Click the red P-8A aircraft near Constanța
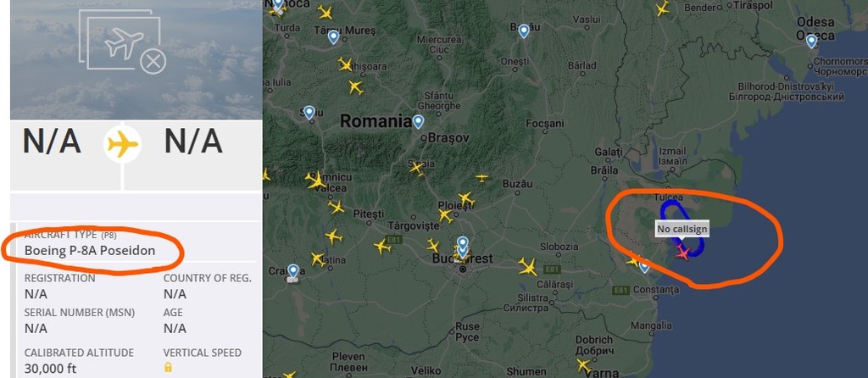868x378 pixels. pos(683,253)
